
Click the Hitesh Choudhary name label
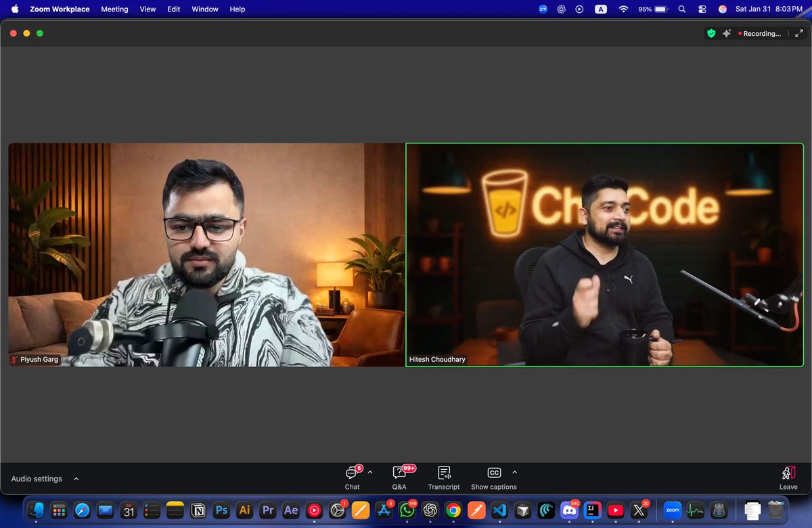click(437, 360)
